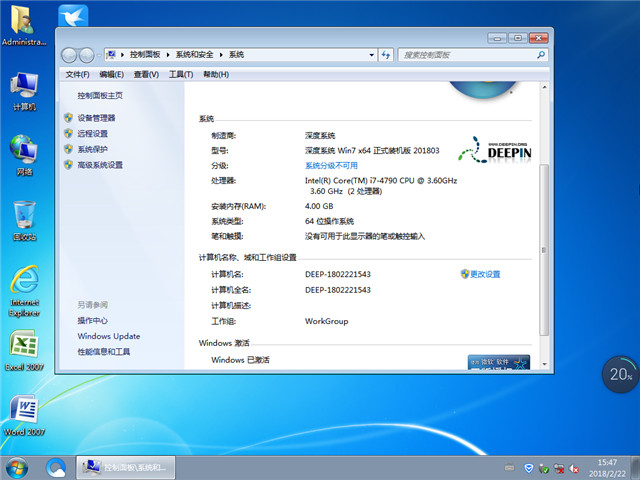Click the vertical scrollbar thumb

[x=544, y=250]
